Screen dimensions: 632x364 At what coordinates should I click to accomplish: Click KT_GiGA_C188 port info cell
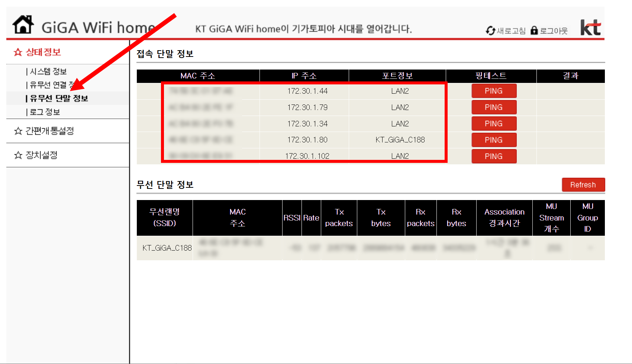[x=400, y=140]
